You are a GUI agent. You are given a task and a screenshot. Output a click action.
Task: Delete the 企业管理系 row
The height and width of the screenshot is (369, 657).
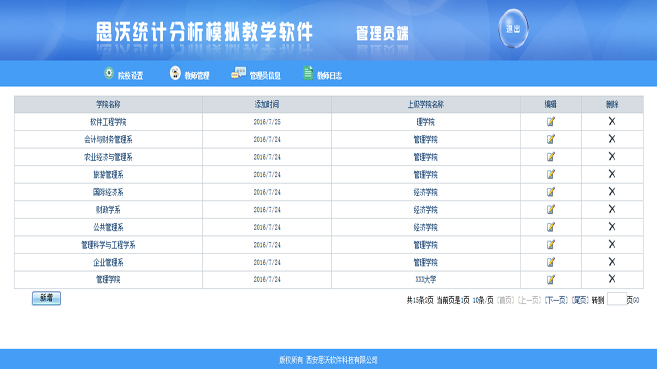(612, 262)
